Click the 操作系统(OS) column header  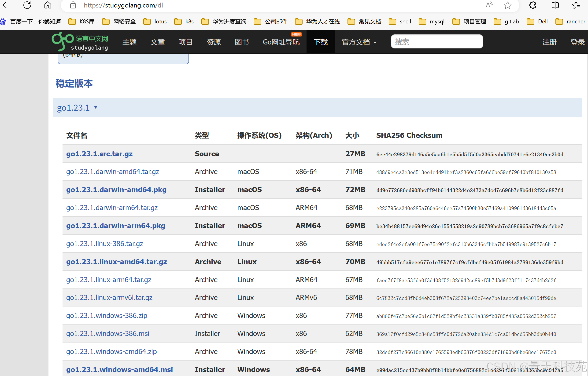259,135
